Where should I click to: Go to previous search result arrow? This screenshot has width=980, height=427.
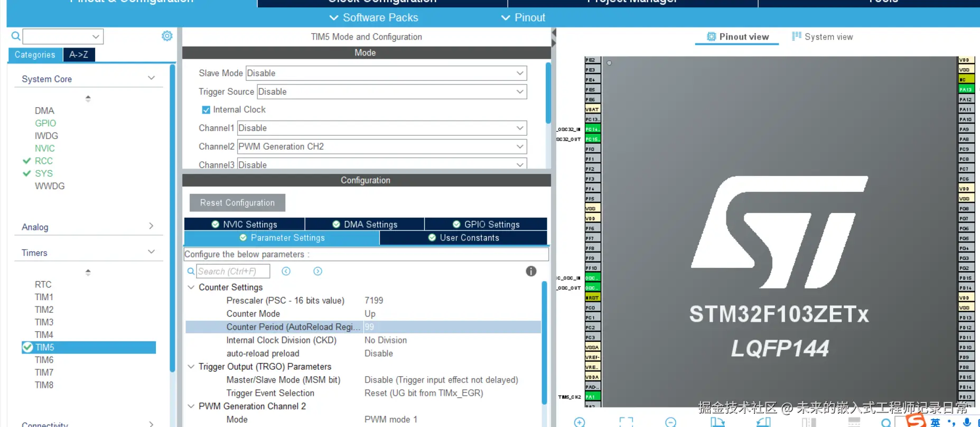[x=286, y=271]
